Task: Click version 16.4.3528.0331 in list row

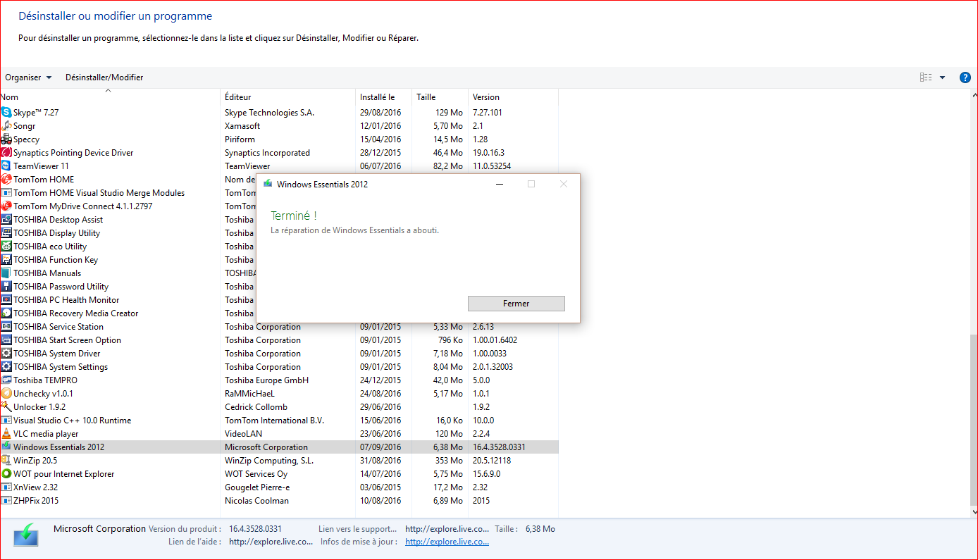Action: [499, 447]
